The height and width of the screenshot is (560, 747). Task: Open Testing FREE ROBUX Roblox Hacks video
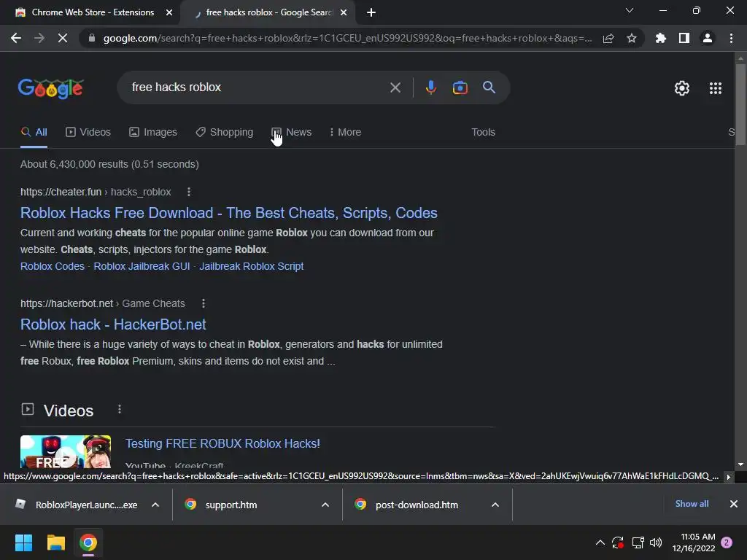pos(222,443)
